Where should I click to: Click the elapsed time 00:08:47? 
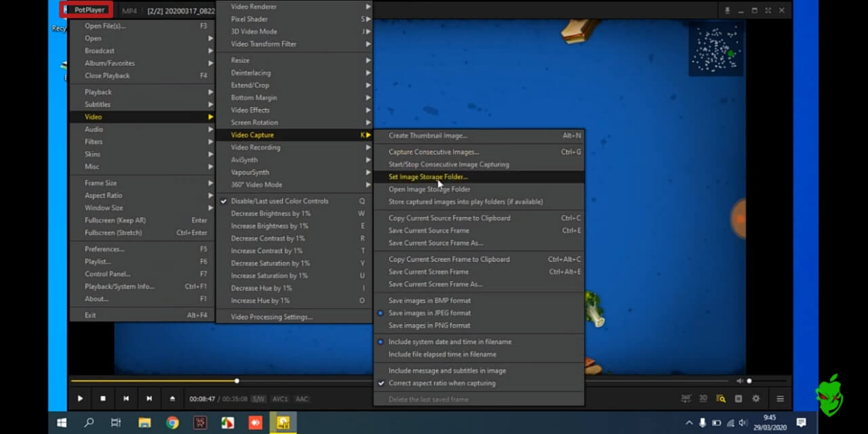202,399
